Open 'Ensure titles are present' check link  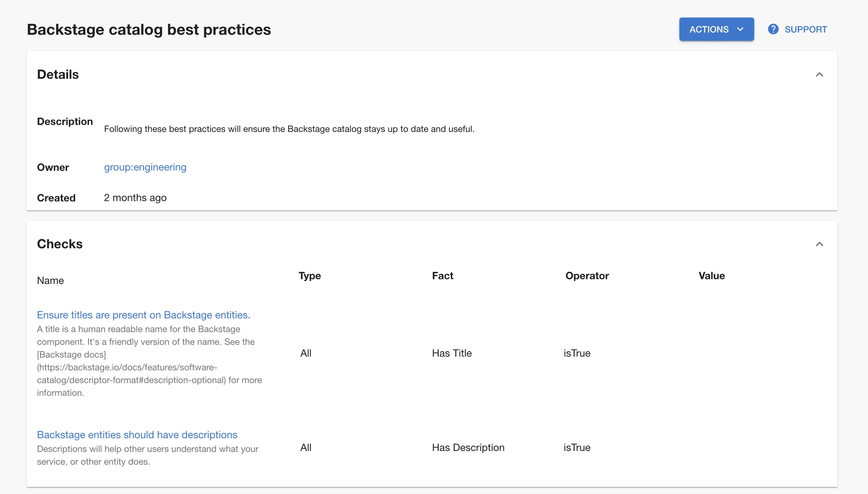pos(143,315)
